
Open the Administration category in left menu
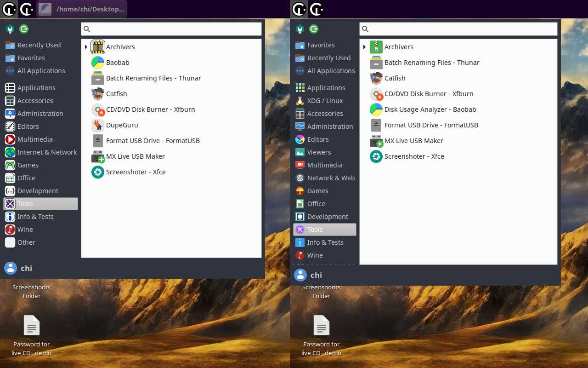pos(40,114)
